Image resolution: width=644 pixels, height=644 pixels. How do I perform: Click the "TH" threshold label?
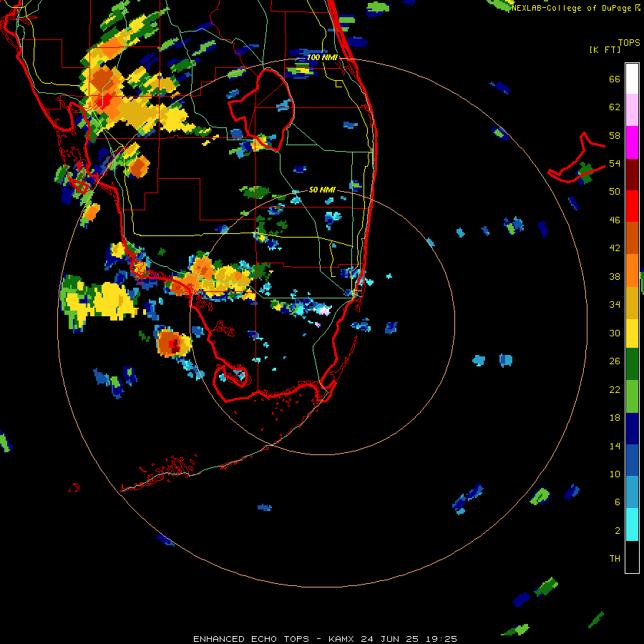click(x=615, y=558)
